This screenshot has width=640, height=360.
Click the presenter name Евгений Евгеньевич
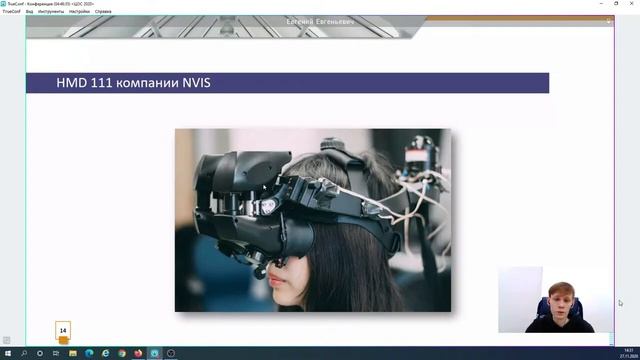(320, 22)
